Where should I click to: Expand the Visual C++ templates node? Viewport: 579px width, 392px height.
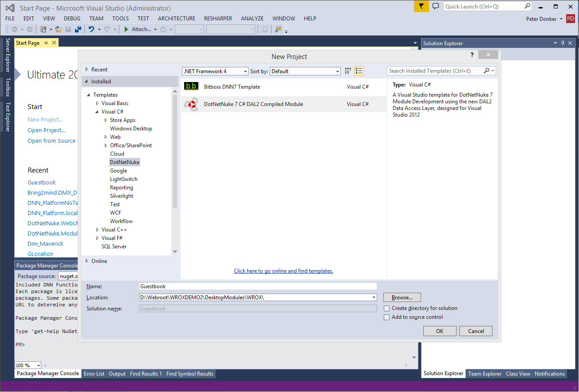pyautogui.click(x=98, y=230)
